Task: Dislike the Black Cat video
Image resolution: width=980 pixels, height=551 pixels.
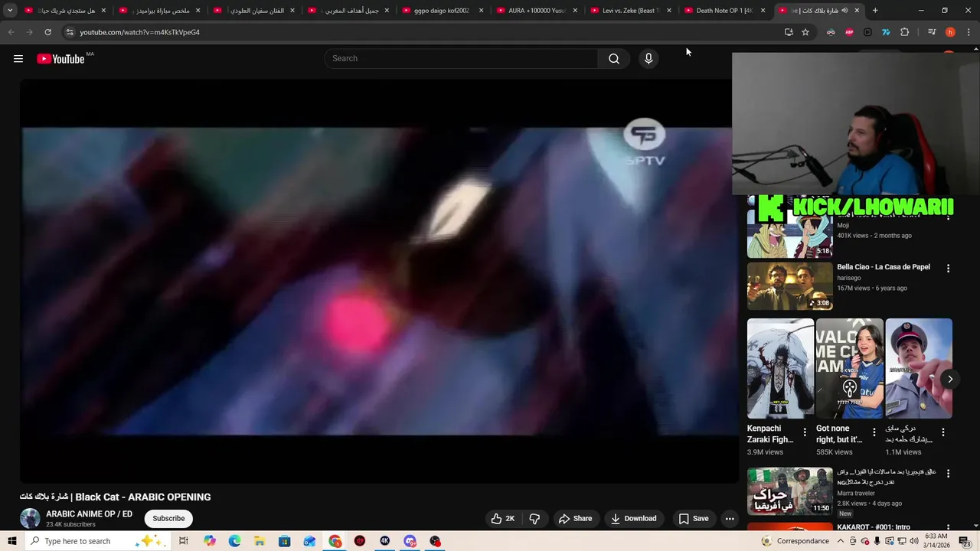Action: click(534, 519)
